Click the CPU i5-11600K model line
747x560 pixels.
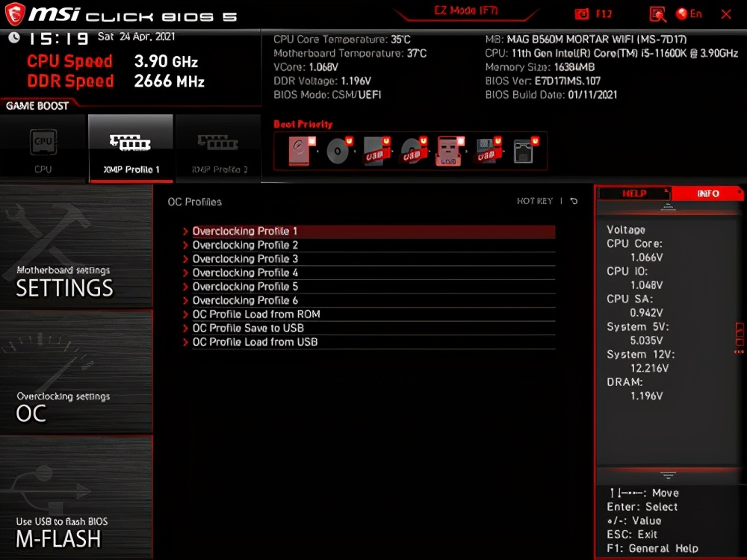612,53
